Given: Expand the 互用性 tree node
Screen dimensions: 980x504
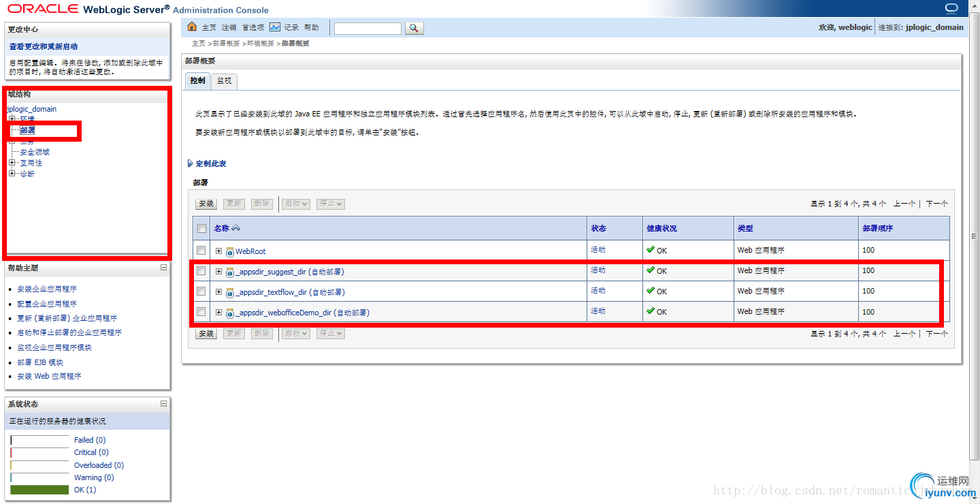Looking at the screenshot, I should click(x=12, y=163).
